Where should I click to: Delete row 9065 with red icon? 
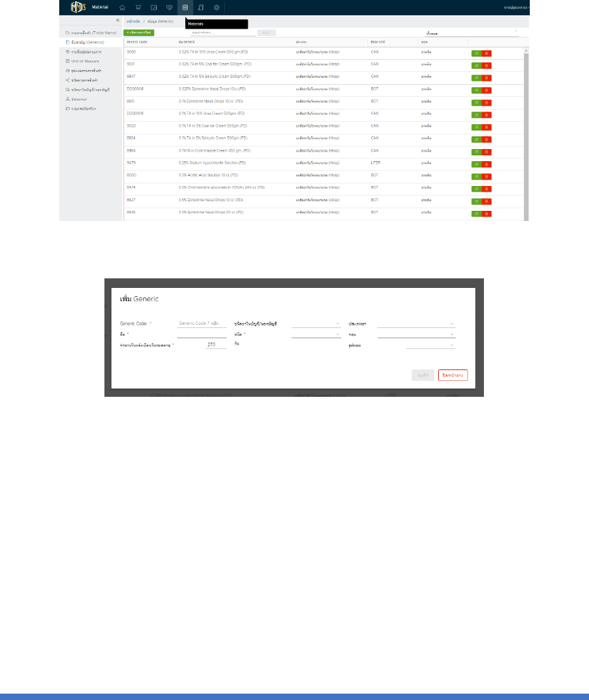tap(486, 54)
